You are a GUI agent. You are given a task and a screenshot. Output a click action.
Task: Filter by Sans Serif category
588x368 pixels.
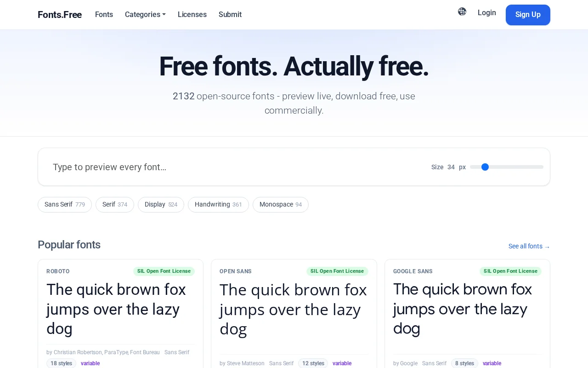(65, 205)
